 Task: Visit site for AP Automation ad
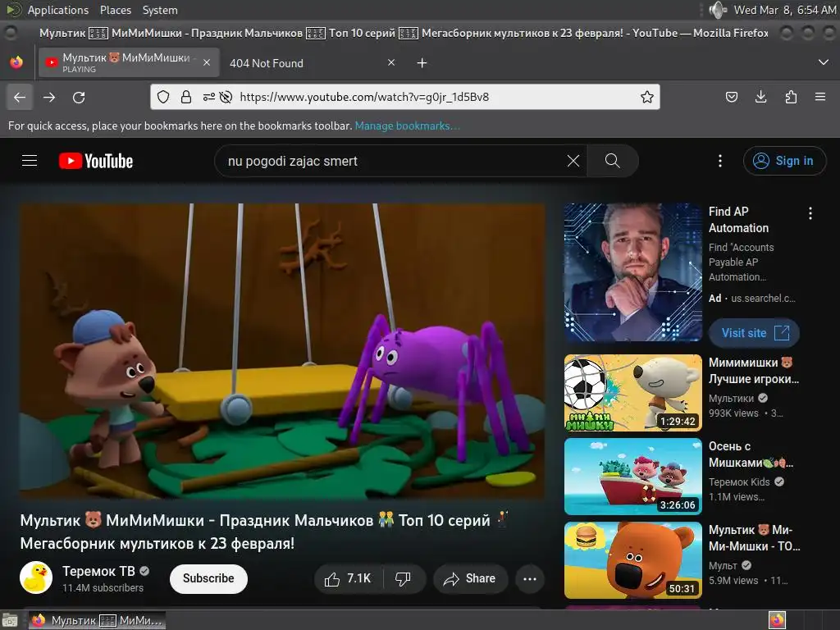[755, 333]
